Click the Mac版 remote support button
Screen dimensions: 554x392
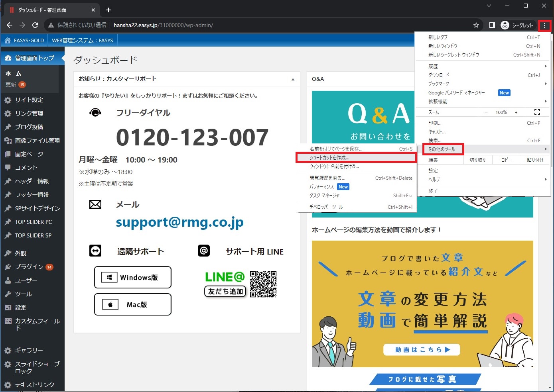point(132,304)
